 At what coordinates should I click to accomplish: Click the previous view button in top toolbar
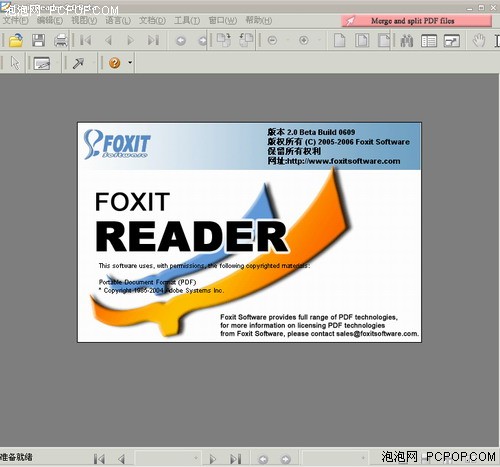click(x=181, y=41)
